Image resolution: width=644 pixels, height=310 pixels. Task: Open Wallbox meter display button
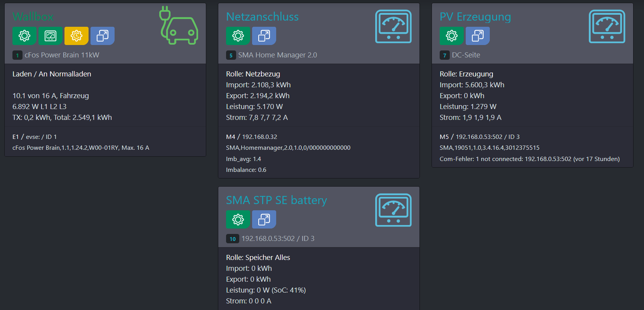point(50,36)
